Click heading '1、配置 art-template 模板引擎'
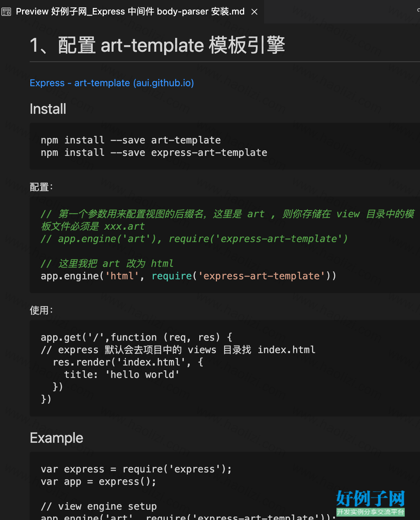The image size is (420, 520). (158, 45)
